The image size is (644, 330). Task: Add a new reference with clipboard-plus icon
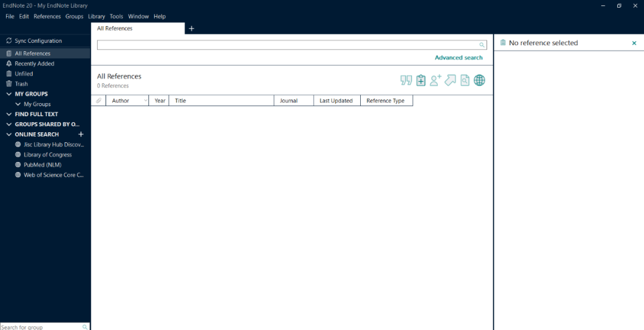tap(420, 80)
